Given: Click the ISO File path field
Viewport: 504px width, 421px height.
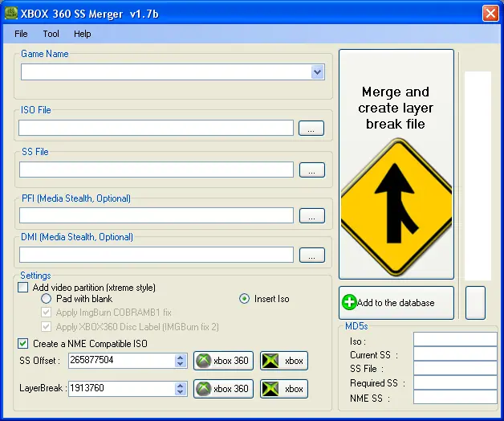Looking at the screenshot, I should [156, 128].
